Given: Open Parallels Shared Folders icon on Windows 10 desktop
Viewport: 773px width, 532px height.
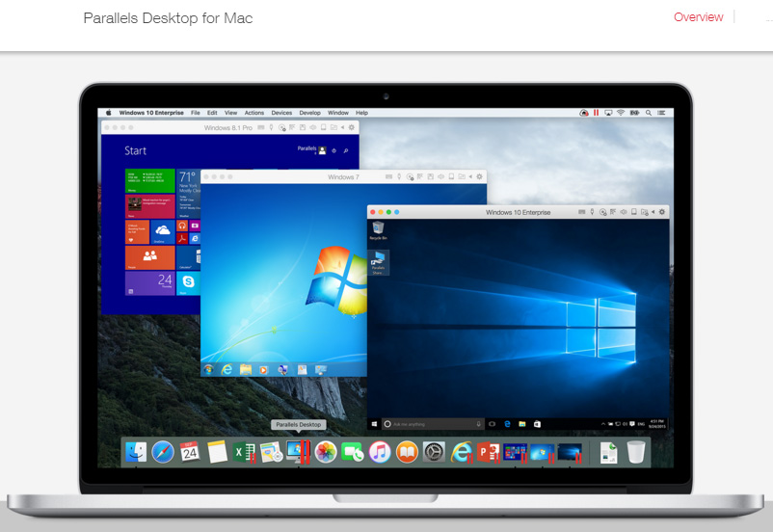Looking at the screenshot, I should point(378,262).
